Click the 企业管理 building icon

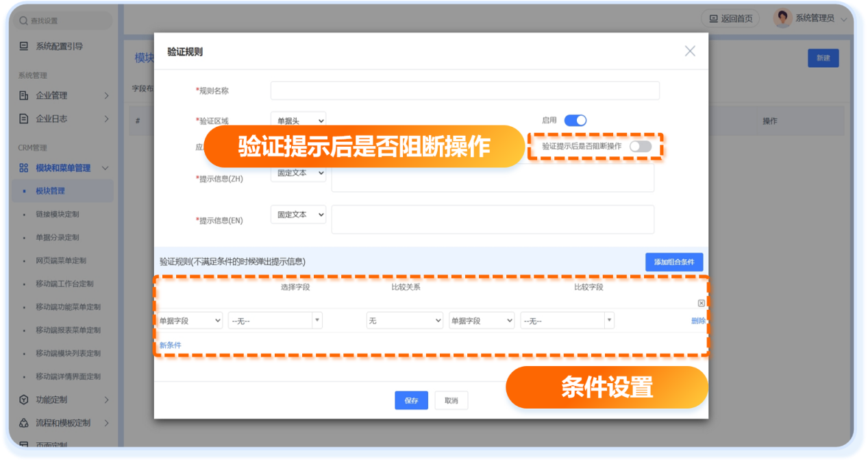(x=24, y=95)
